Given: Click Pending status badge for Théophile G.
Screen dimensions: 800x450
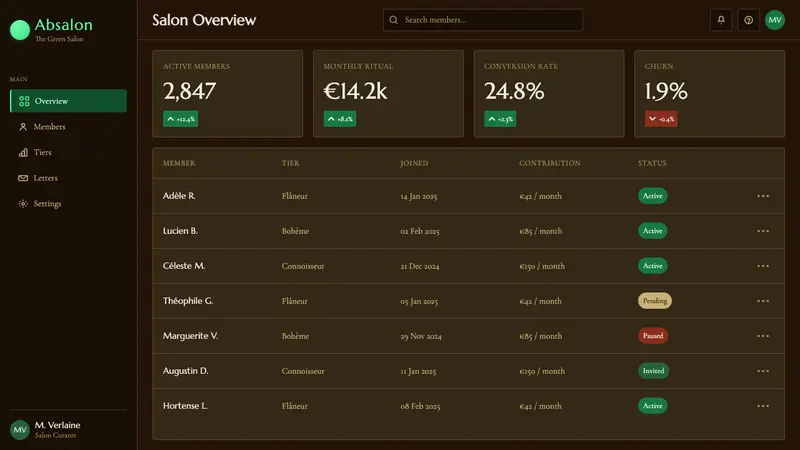Looking at the screenshot, I should point(655,301).
